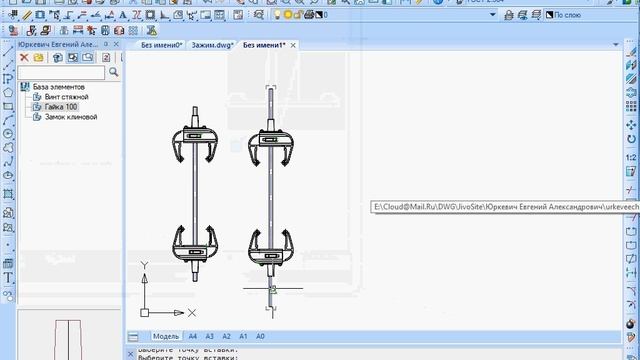Select 'Винт стяжной' tree item
640x360 pixels.
click(67, 97)
